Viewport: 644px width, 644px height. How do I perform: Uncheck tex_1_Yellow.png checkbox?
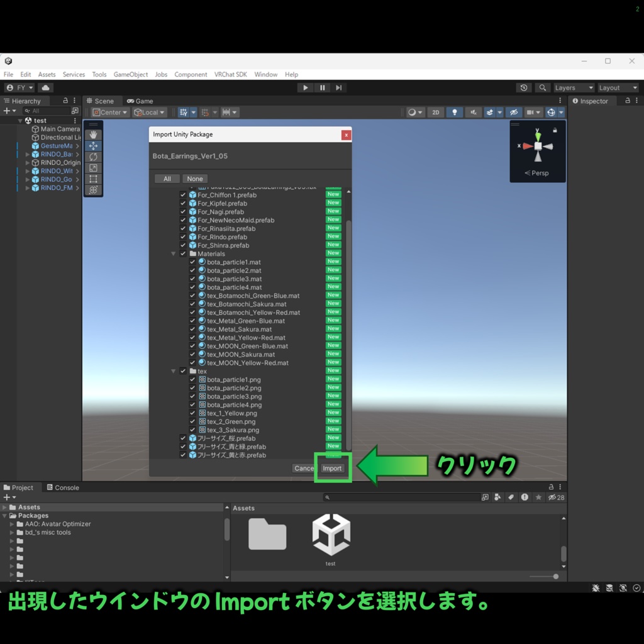192,413
